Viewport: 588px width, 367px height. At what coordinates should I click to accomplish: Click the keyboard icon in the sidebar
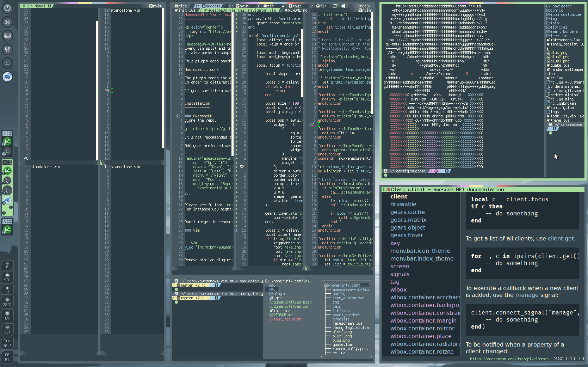tap(7, 36)
